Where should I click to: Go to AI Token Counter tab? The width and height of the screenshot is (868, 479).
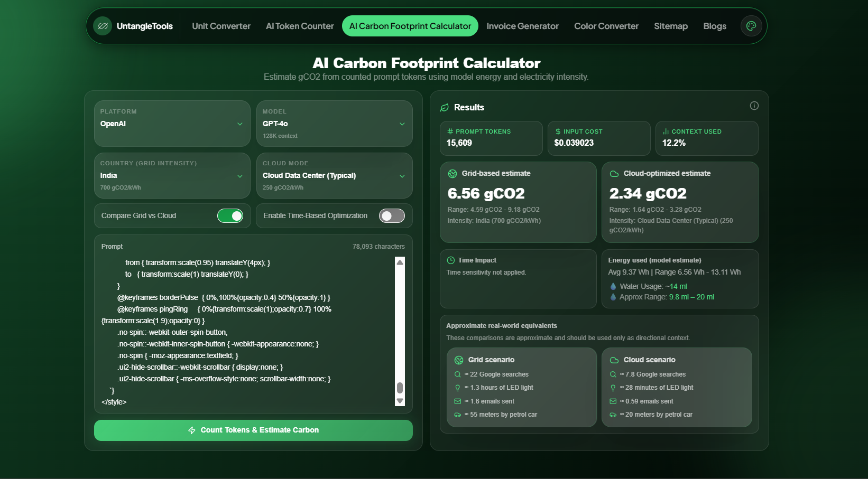coord(300,26)
